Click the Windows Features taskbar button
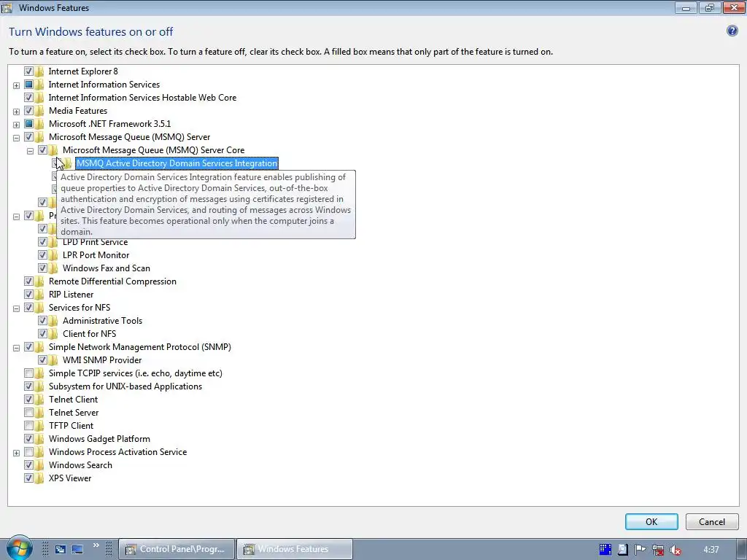 pyautogui.click(x=295, y=549)
